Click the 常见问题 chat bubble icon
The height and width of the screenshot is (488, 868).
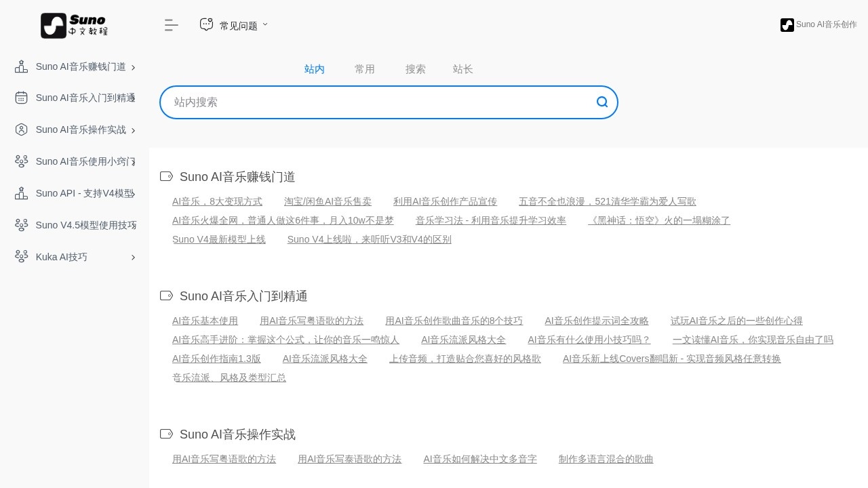click(x=206, y=24)
